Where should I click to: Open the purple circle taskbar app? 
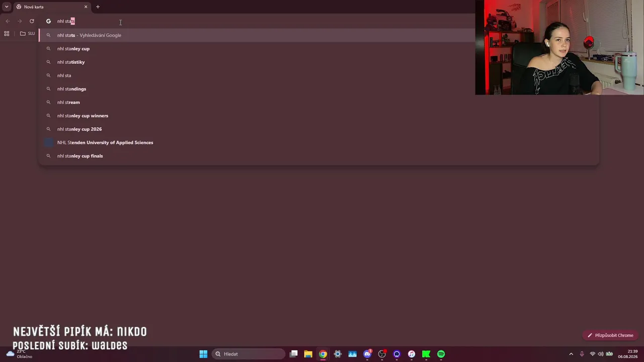[397, 354]
